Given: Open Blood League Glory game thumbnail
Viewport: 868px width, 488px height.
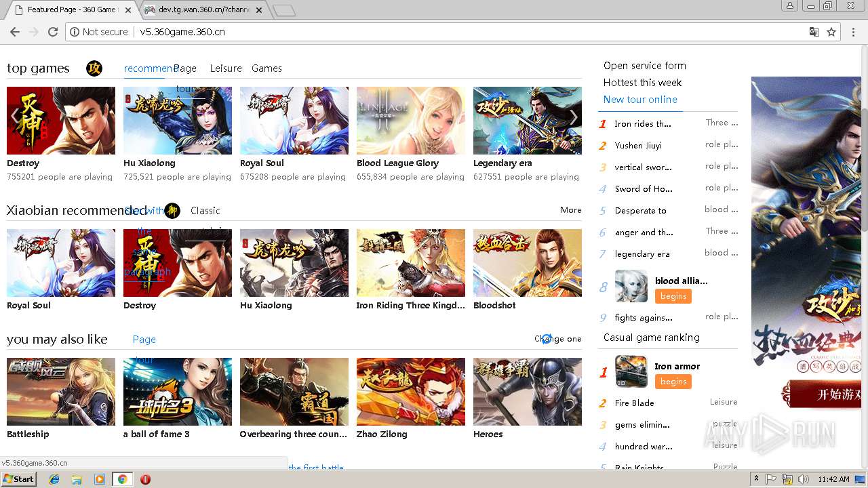Looking at the screenshot, I should [411, 121].
